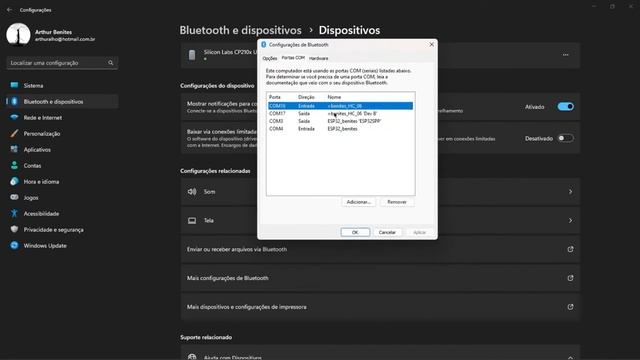Click the Porta column header
Viewport: 640px width, 360px height.
[275, 97]
